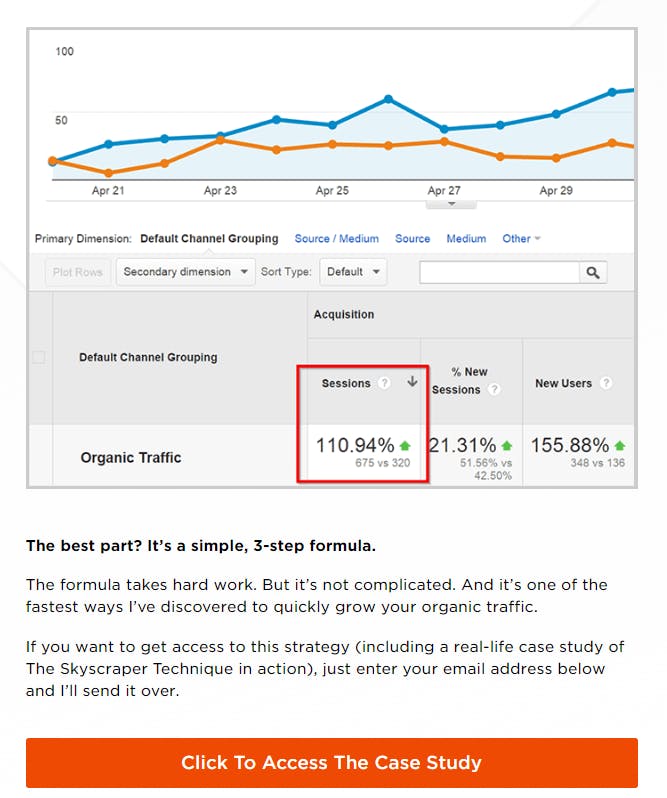Click the Default Channel Grouping column header
667x798 pixels.
pos(148,357)
